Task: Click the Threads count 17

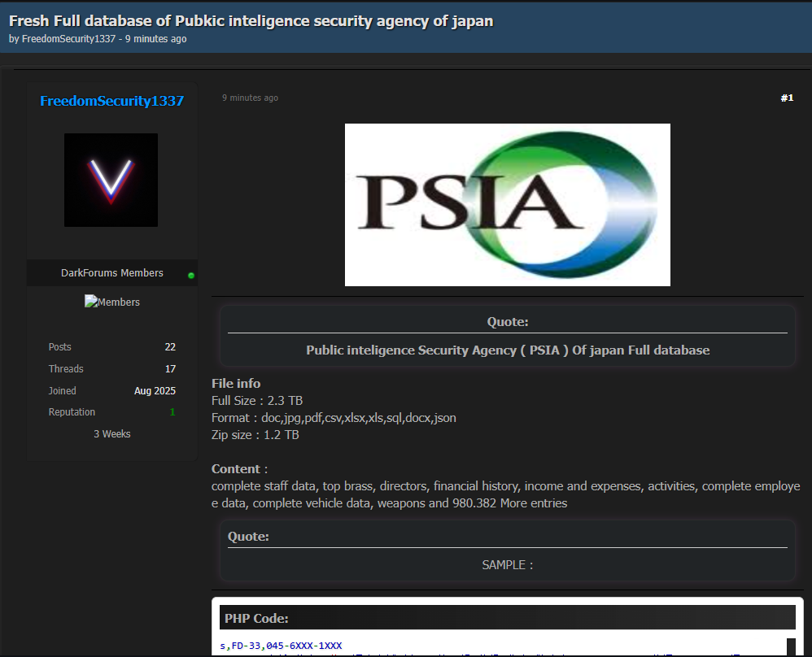Action: [x=170, y=369]
